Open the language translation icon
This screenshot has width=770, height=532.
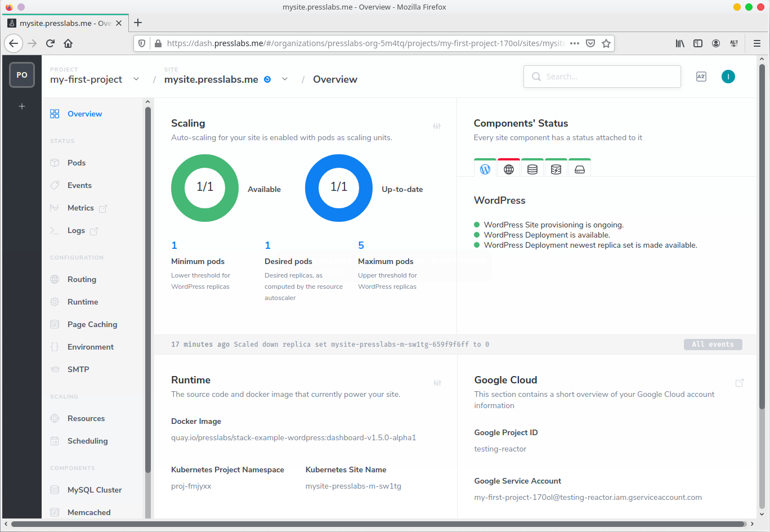pos(701,77)
